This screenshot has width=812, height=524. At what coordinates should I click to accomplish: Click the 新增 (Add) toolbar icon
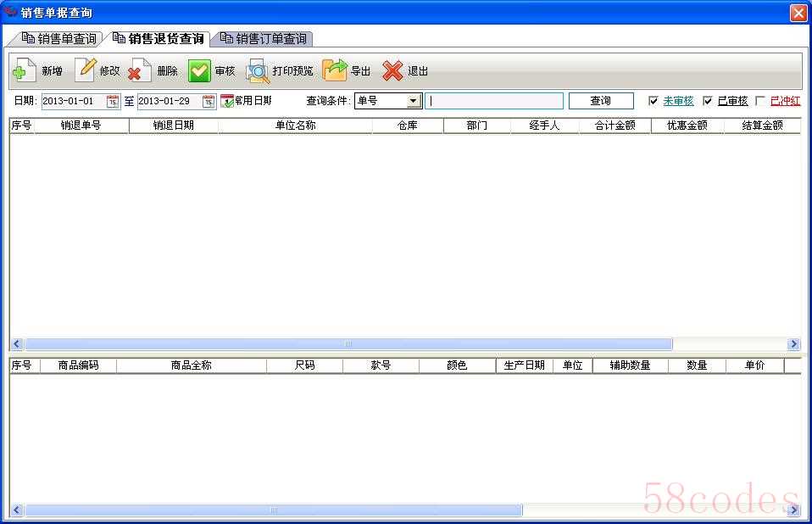point(25,70)
